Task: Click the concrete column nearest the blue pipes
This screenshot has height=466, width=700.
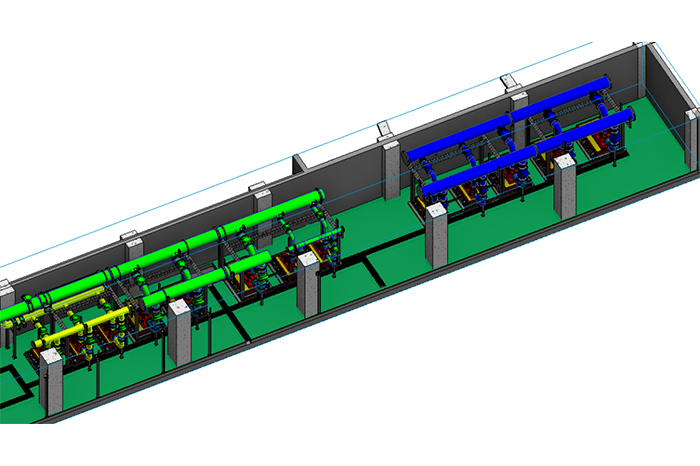Action: coord(438,236)
